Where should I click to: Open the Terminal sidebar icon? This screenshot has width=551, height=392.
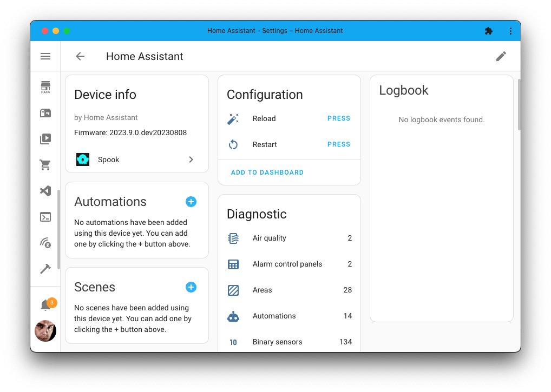[45, 216]
